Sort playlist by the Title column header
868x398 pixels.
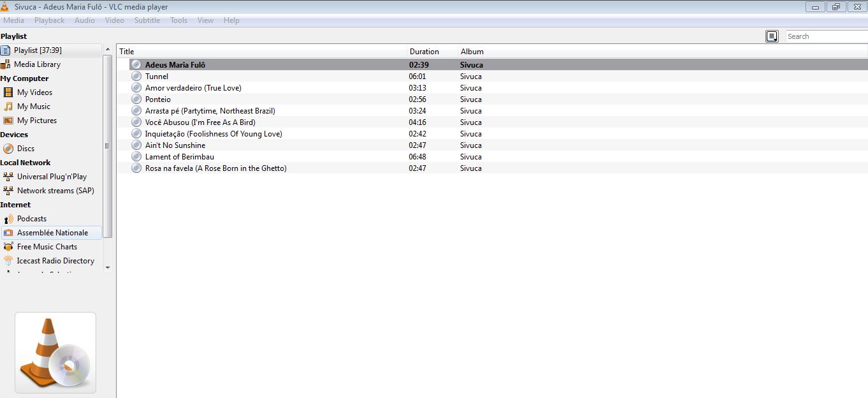coord(262,52)
